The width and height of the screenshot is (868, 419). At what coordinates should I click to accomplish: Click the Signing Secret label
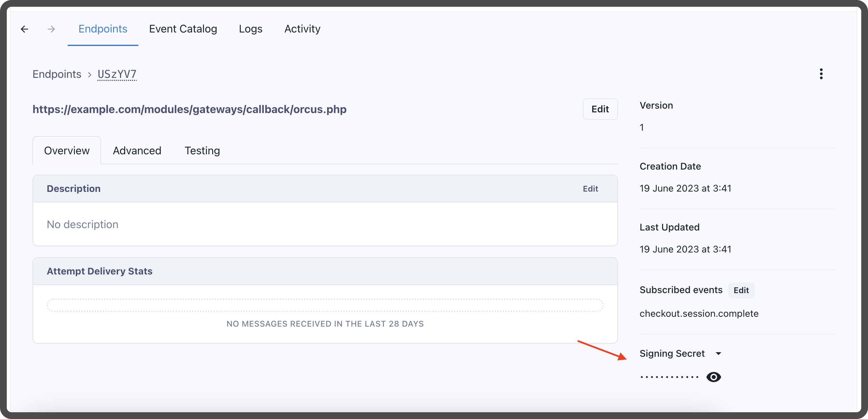[672, 354]
